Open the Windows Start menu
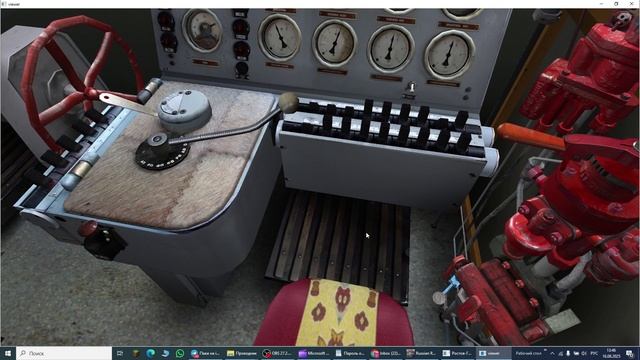 [x=8, y=353]
